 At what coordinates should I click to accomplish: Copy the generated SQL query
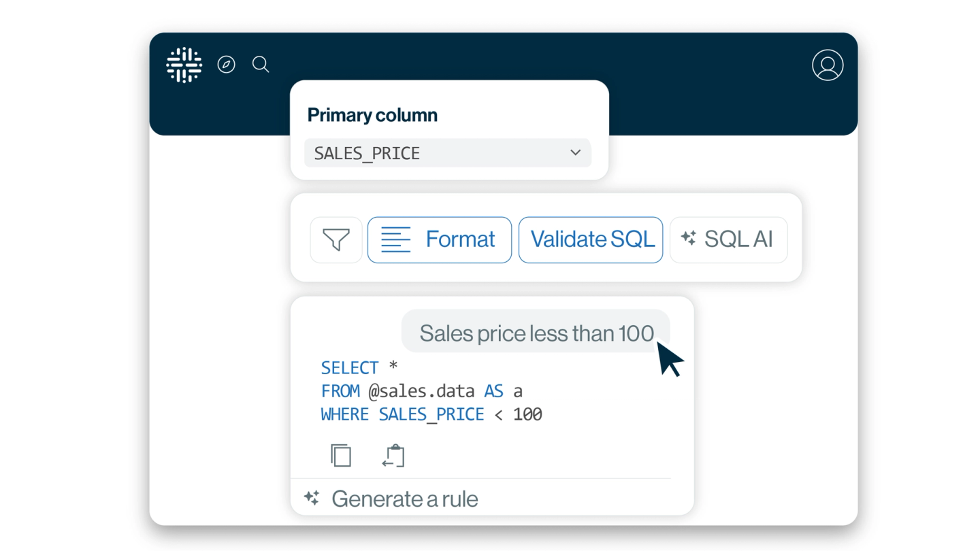pyautogui.click(x=341, y=455)
